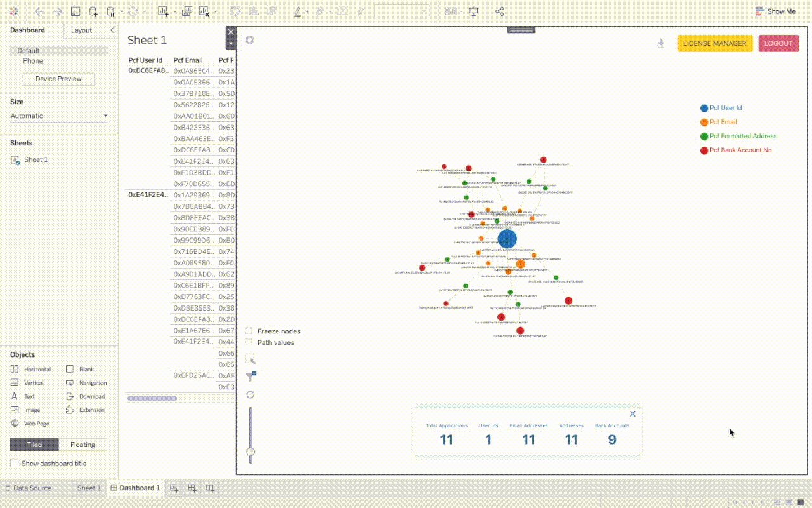The image size is (812, 508).
Task: Click the Horizontal container object
Action: click(x=30, y=370)
